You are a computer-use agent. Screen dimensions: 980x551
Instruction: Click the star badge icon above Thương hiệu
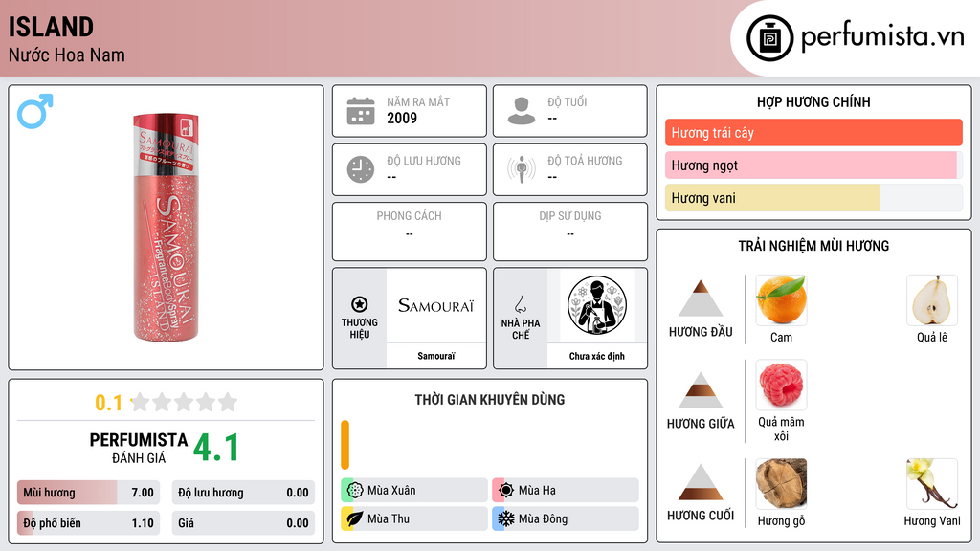(x=360, y=304)
